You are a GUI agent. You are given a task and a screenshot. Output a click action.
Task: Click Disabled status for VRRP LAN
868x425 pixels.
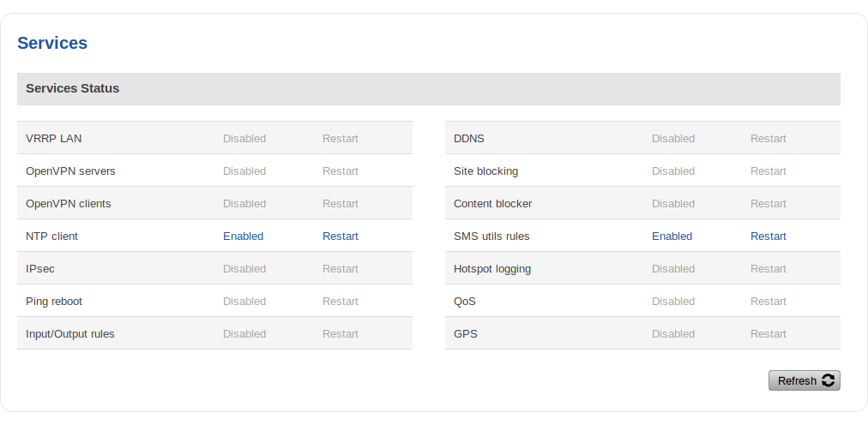coord(244,139)
